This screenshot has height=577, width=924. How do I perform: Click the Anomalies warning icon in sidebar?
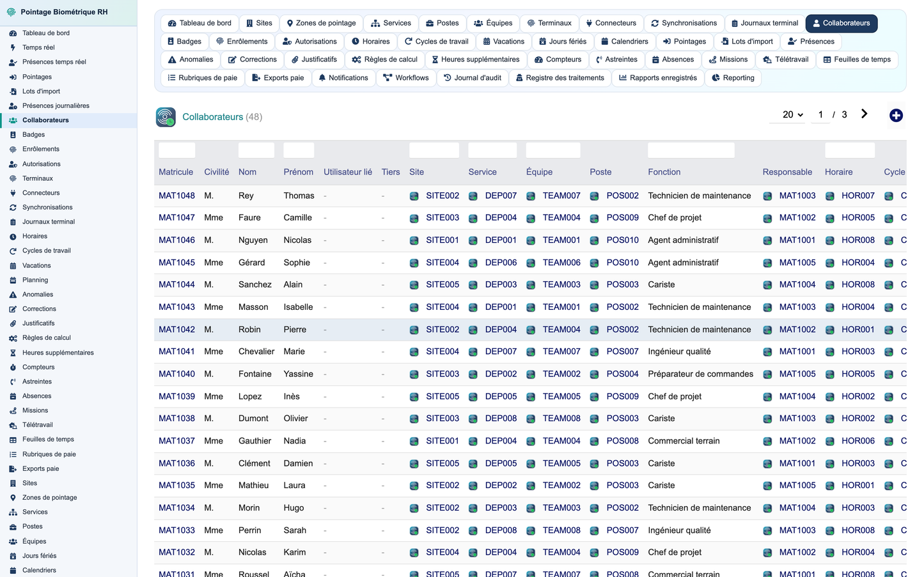(x=13, y=295)
